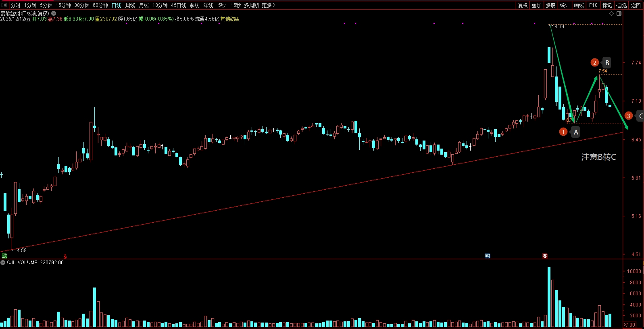Click the 返回 back button
This screenshot has width=644, height=329.
coord(636,5)
